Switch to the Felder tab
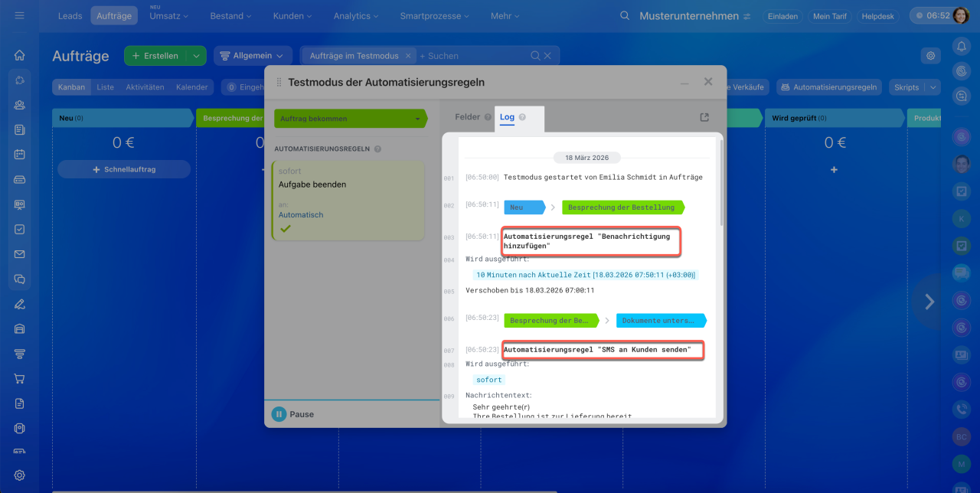Image resolution: width=980 pixels, height=493 pixels. coord(467,117)
